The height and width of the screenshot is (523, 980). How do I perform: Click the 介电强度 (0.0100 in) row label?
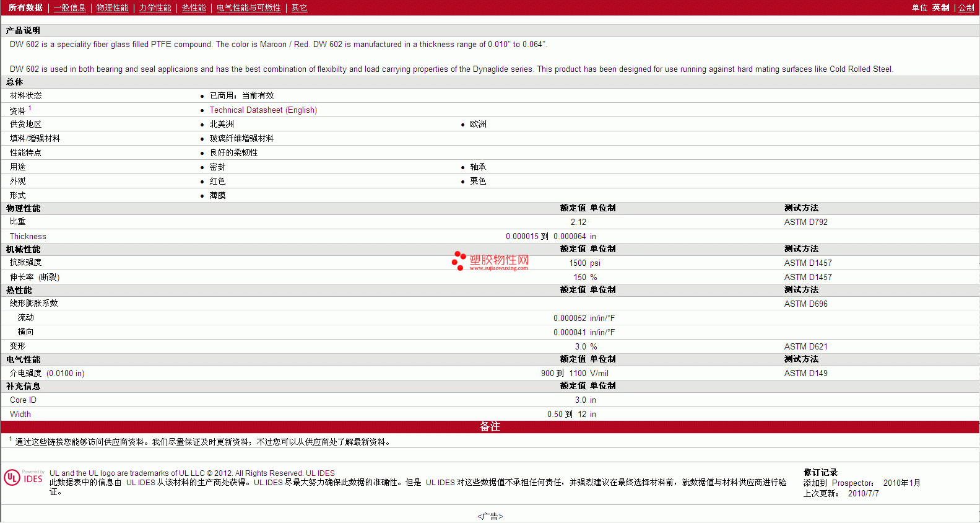(47, 373)
